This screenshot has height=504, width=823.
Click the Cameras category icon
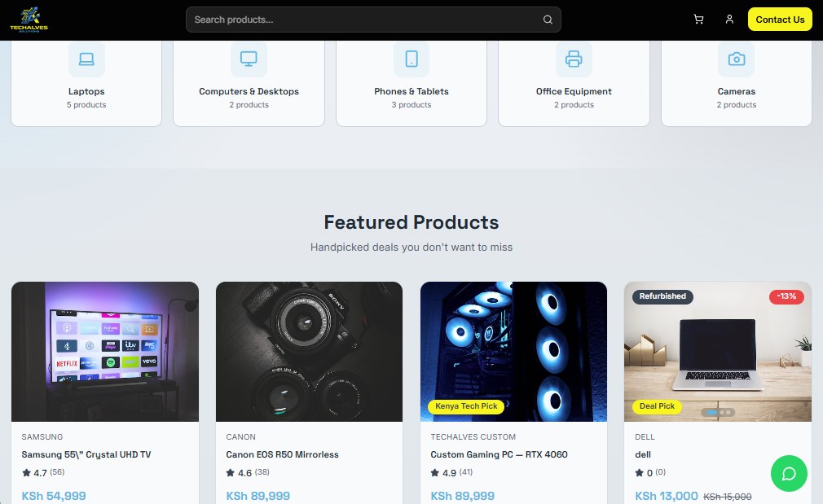[x=737, y=59]
